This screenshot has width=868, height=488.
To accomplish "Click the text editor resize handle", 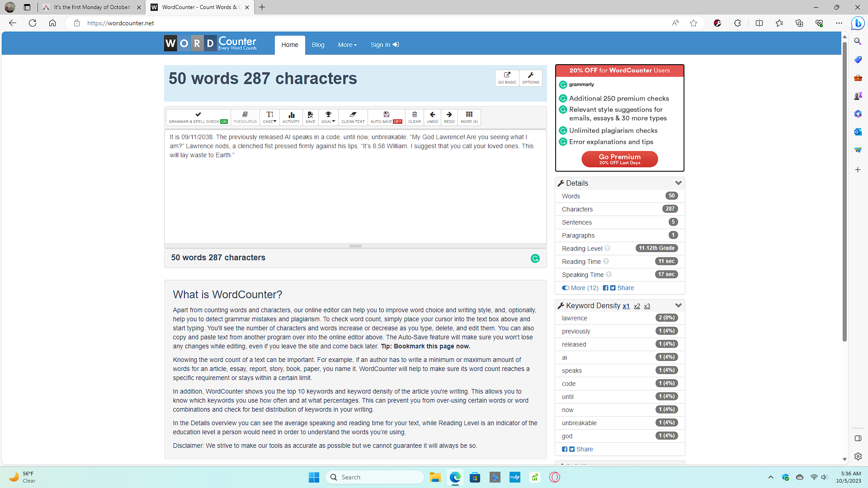I will point(355,246).
